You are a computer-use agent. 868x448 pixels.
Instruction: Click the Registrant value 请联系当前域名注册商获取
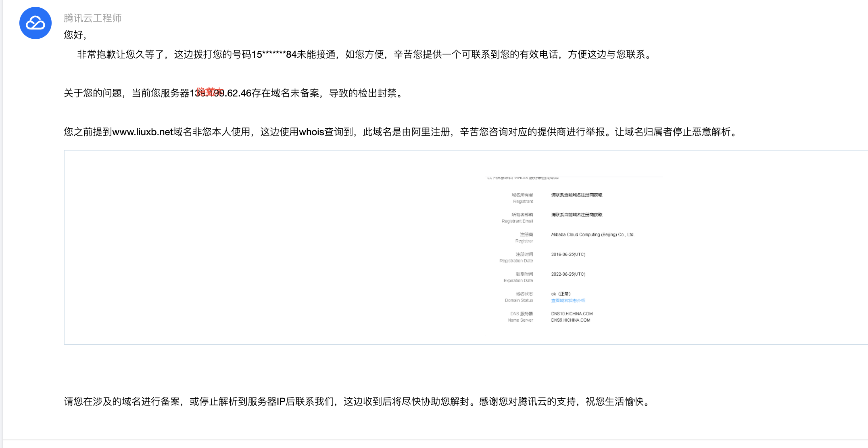click(x=576, y=195)
